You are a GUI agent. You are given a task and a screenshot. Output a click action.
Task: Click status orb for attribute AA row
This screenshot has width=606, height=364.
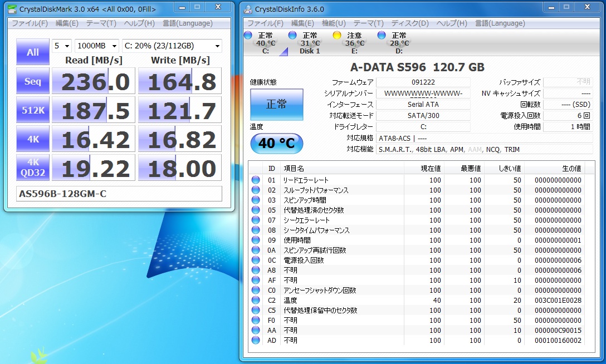pos(256,331)
